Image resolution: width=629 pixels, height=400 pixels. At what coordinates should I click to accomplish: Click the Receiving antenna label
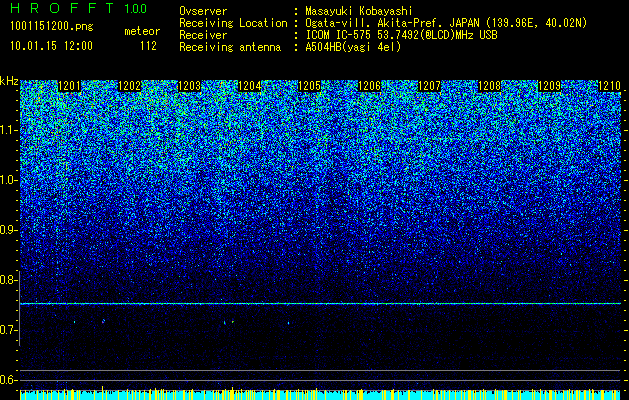coord(230,47)
